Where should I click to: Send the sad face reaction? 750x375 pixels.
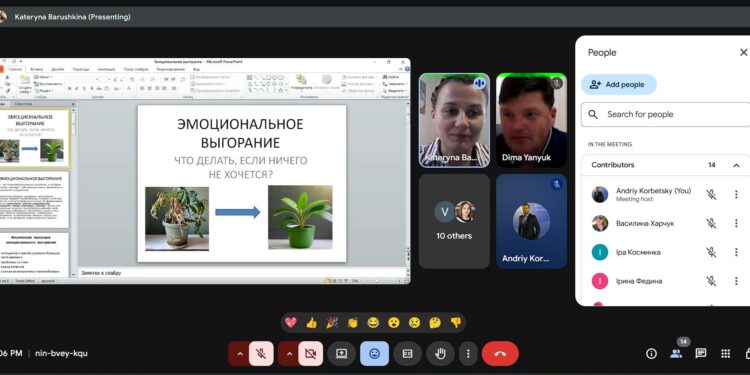(x=414, y=322)
